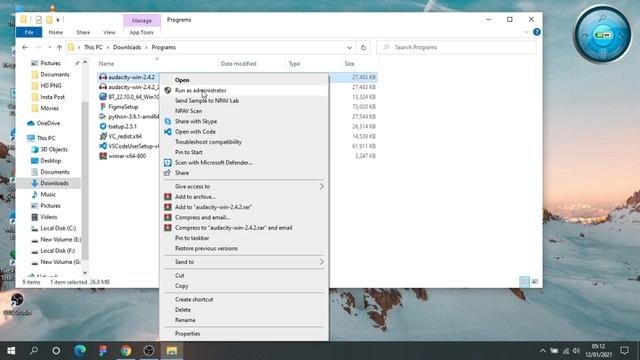Viewport: 640px width, 360px height.
Task: Click the Defender shield scan icon
Action: [167, 162]
